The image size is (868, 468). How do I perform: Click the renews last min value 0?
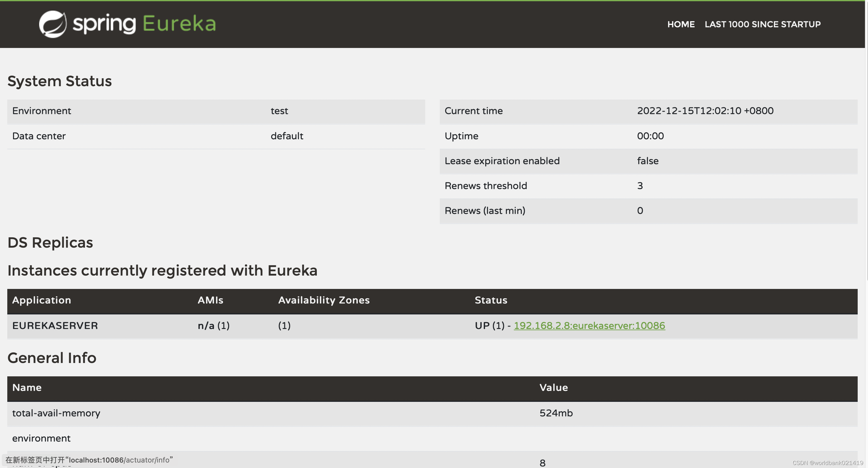[x=640, y=211]
